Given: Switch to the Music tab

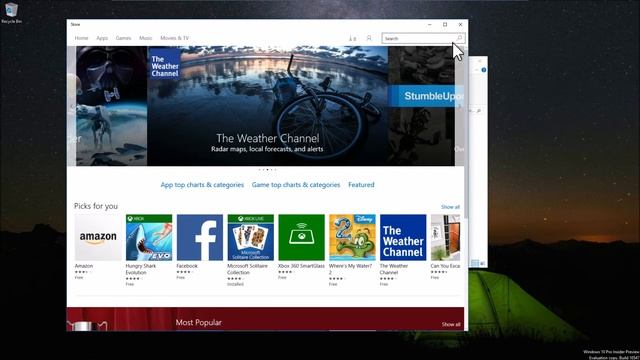Looking at the screenshot, I should (x=145, y=38).
